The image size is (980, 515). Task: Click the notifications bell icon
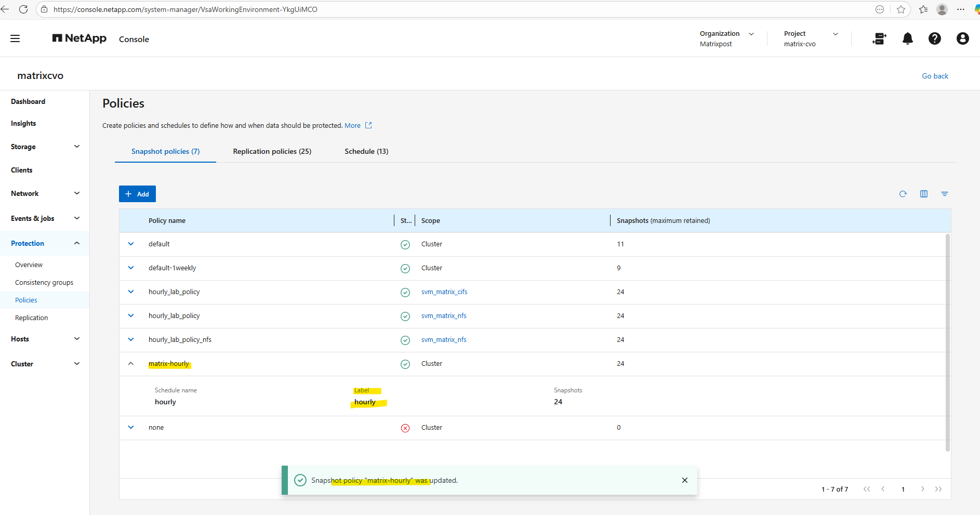(907, 38)
